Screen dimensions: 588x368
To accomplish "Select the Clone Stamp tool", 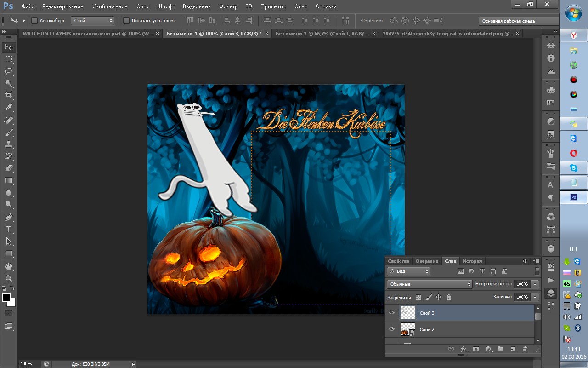I will click(9, 144).
